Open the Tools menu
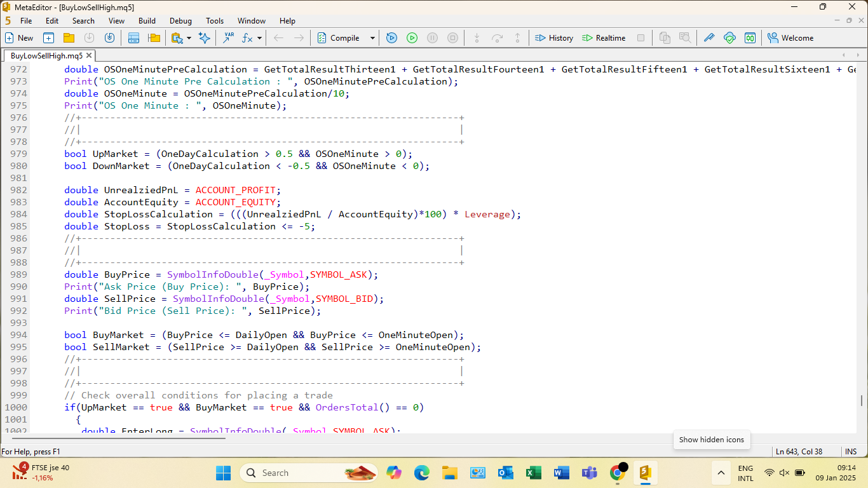The height and width of the screenshot is (488, 868). click(x=215, y=21)
